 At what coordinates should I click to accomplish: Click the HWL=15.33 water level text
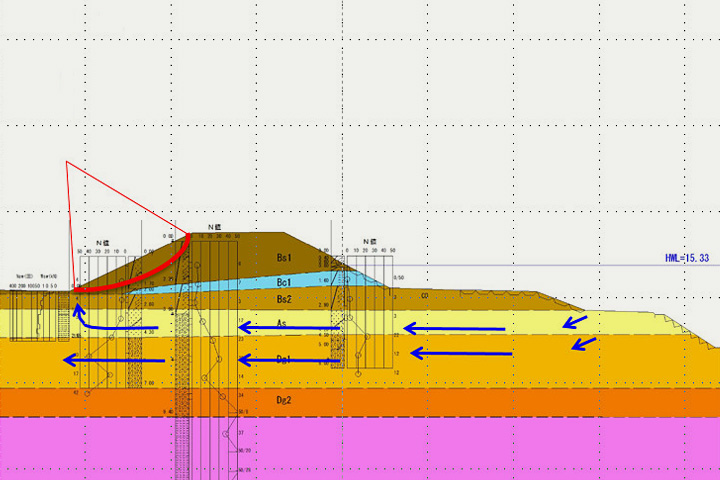pyautogui.click(x=687, y=258)
